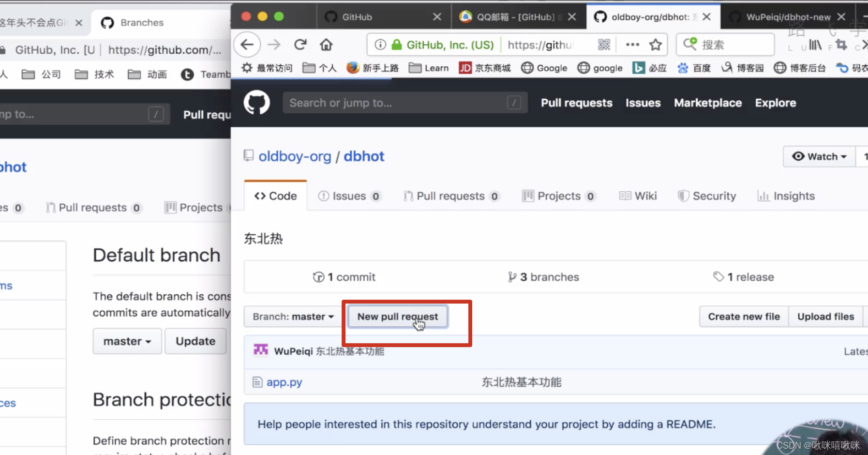This screenshot has height=455, width=868.
Task: Open the 新手上路 Firefox bookmark
Action: point(373,68)
